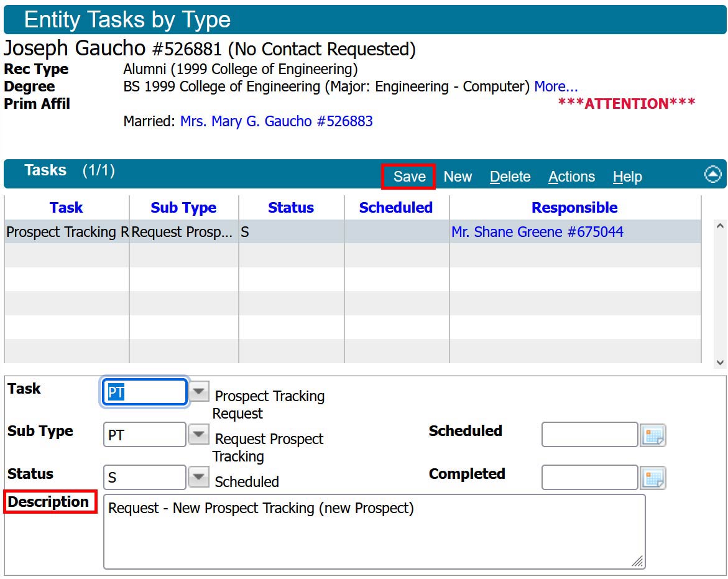Open the Task code dropdown arrow

click(x=198, y=391)
